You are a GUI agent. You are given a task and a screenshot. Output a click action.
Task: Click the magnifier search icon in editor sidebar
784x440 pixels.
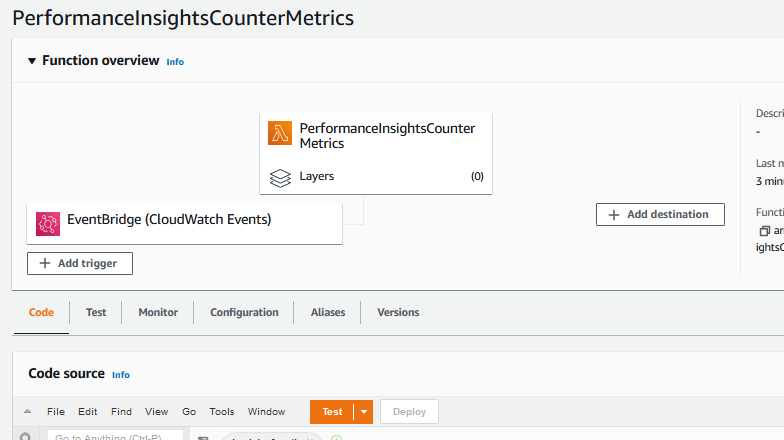click(x=25, y=436)
